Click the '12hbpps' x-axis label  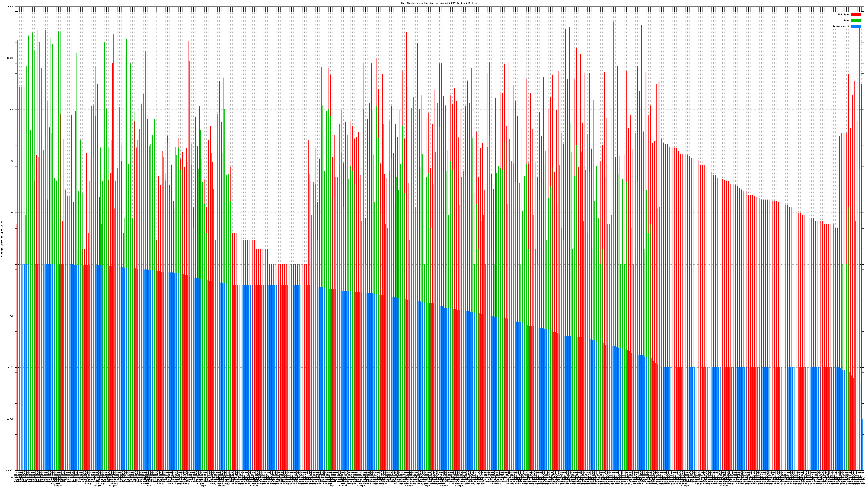tap(221, 486)
